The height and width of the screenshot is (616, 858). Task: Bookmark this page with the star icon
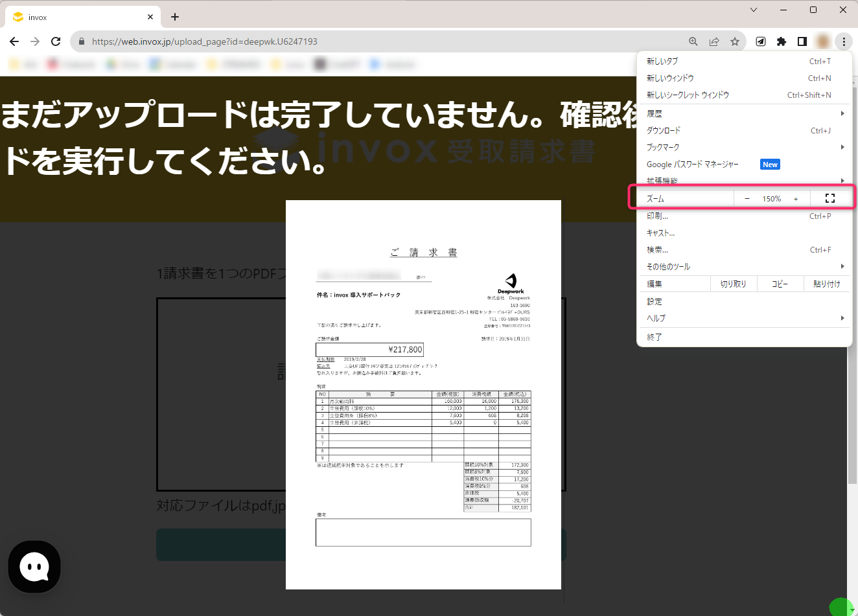[x=735, y=41]
